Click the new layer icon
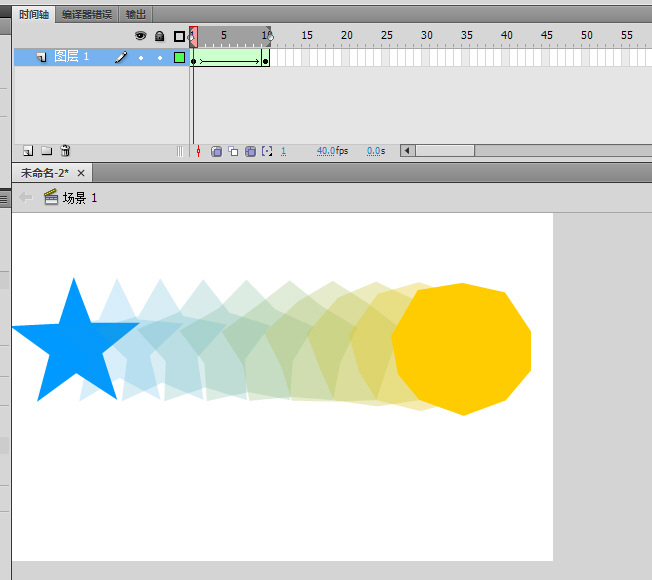The width and height of the screenshot is (652, 580). (x=28, y=151)
